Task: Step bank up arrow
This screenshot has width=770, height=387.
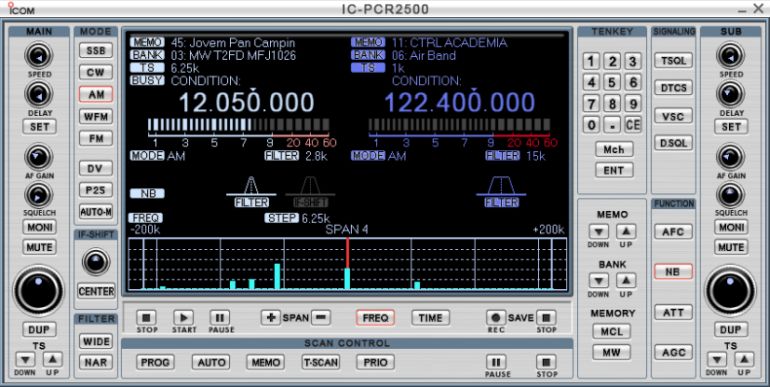Action: [626, 281]
